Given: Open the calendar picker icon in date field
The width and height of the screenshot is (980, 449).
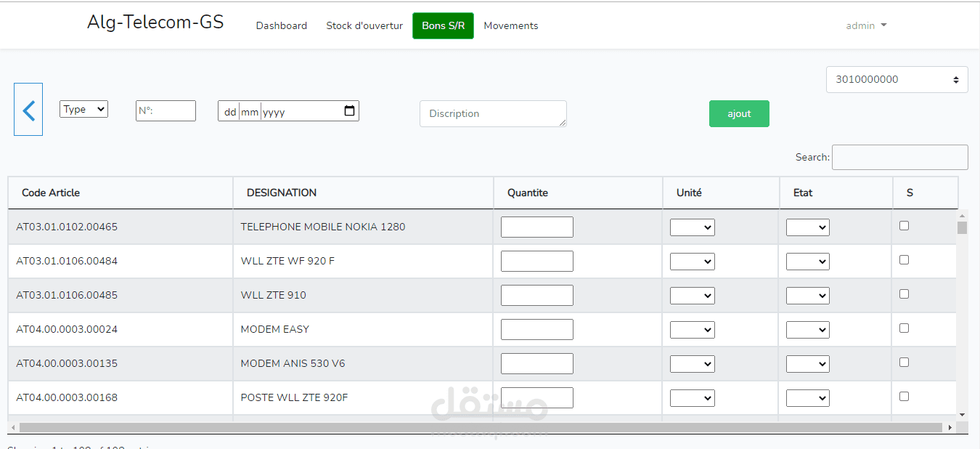Looking at the screenshot, I should click(349, 111).
